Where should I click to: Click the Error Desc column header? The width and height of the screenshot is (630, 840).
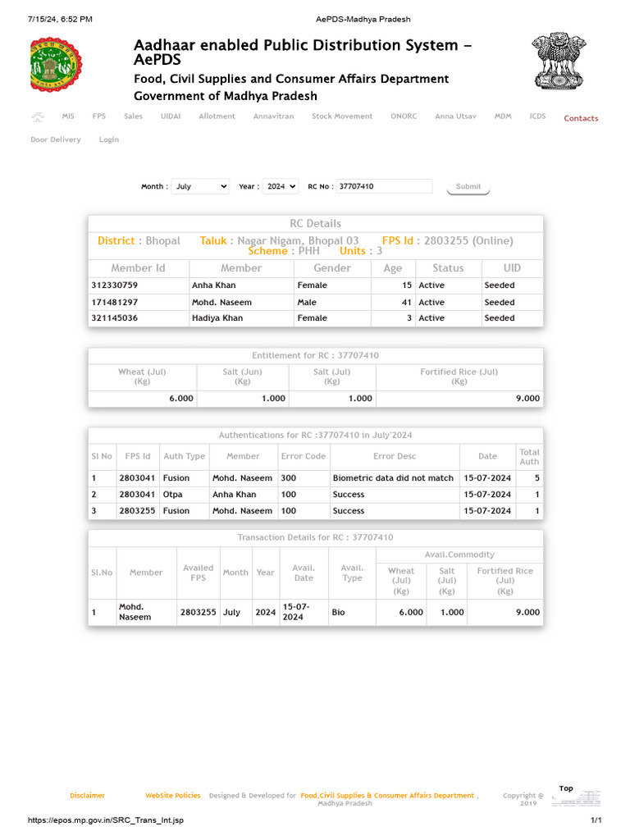point(395,456)
